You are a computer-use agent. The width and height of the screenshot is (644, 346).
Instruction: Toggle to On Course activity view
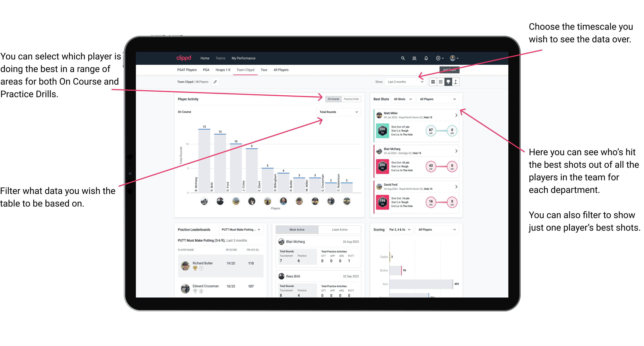tap(333, 99)
